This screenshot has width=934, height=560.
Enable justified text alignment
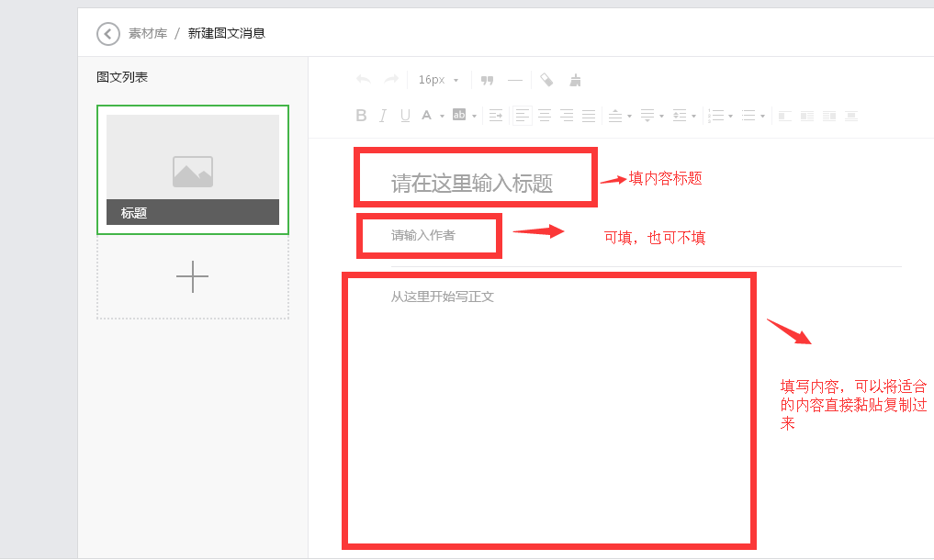(x=589, y=116)
